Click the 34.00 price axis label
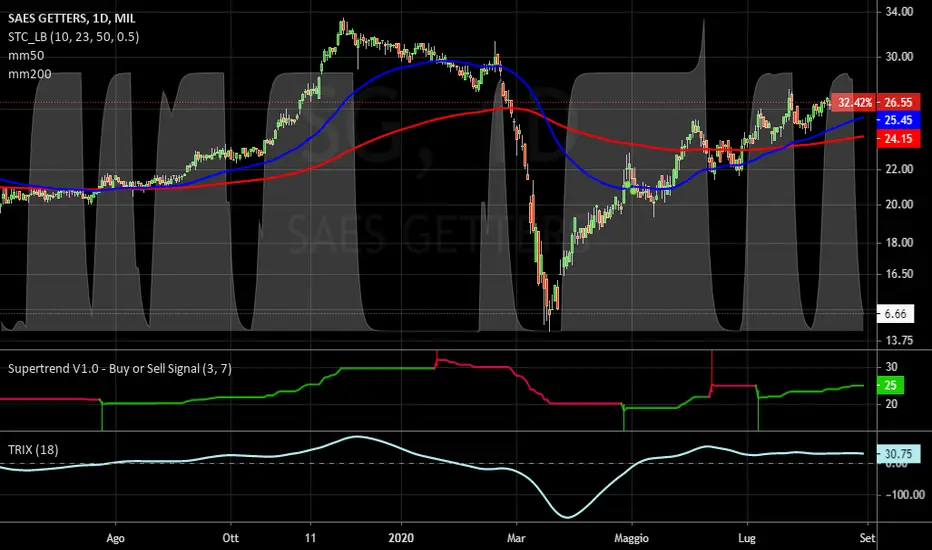This screenshot has width=932, height=550. (x=899, y=11)
